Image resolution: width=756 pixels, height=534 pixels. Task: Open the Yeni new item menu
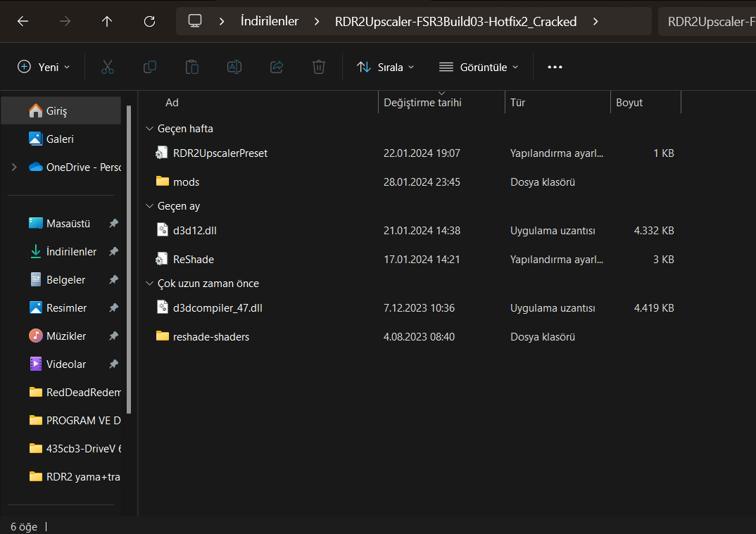44,67
